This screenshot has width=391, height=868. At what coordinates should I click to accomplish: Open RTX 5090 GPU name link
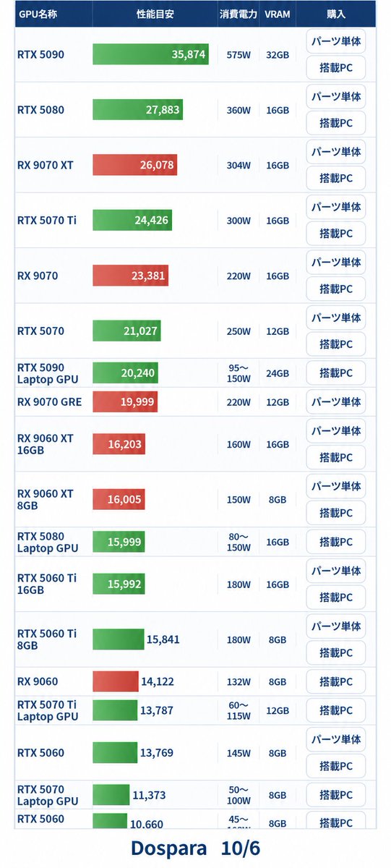pos(40,54)
